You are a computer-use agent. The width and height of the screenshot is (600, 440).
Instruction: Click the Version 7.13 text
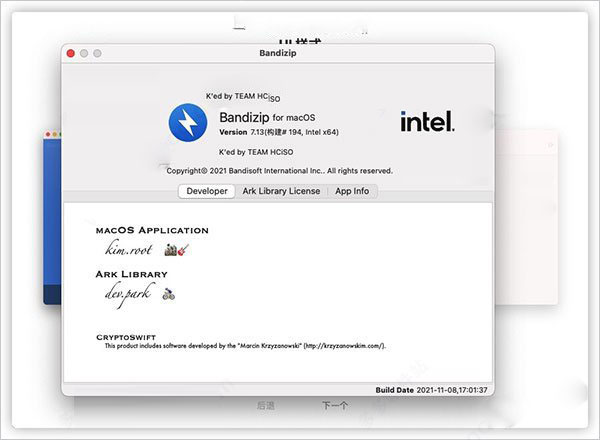tap(279, 132)
